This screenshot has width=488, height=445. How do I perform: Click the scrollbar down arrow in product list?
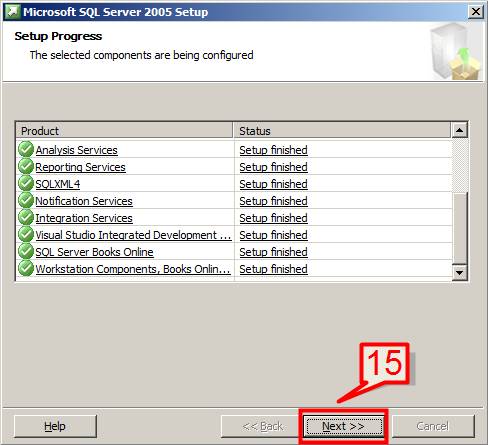coord(460,273)
